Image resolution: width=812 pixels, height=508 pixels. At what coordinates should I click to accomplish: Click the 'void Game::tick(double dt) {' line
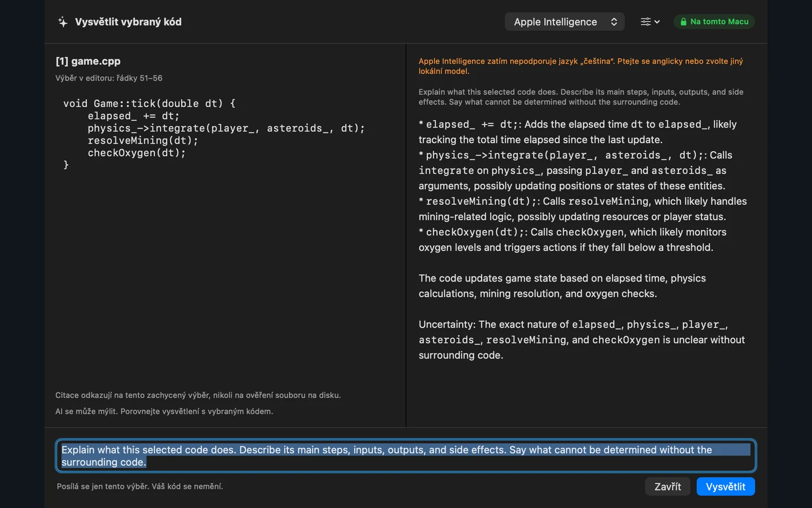click(x=149, y=103)
